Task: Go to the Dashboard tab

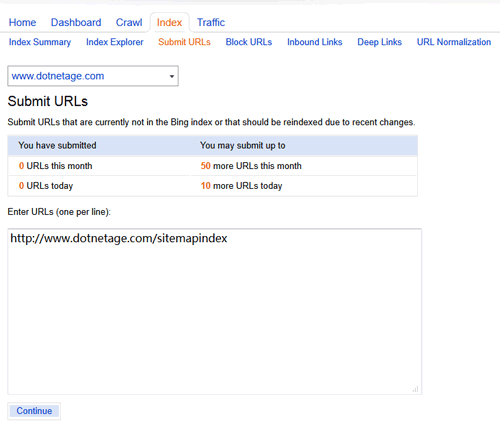Action: point(76,22)
